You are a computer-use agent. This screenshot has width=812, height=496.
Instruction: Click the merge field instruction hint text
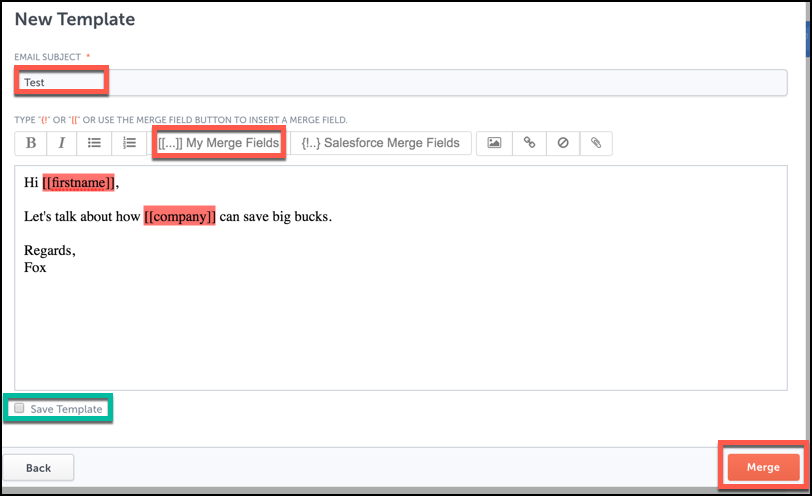pos(181,120)
